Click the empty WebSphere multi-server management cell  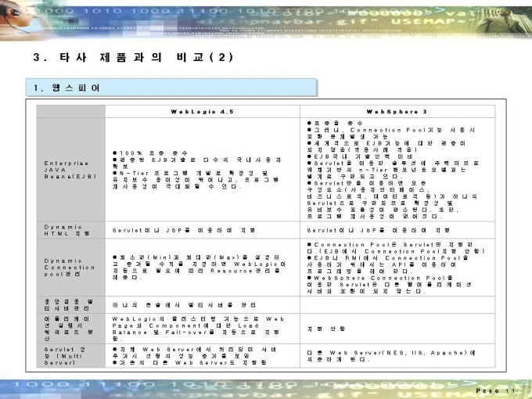(x=397, y=304)
